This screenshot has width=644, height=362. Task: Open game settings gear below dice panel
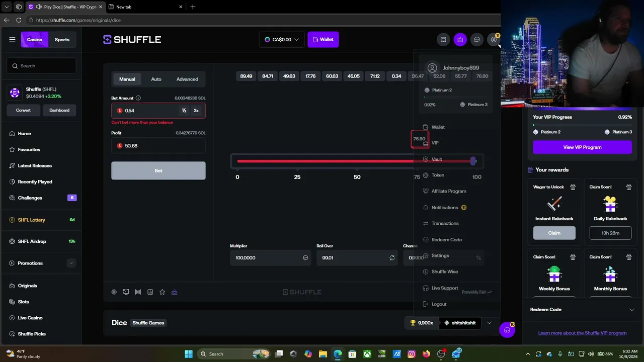click(114, 292)
